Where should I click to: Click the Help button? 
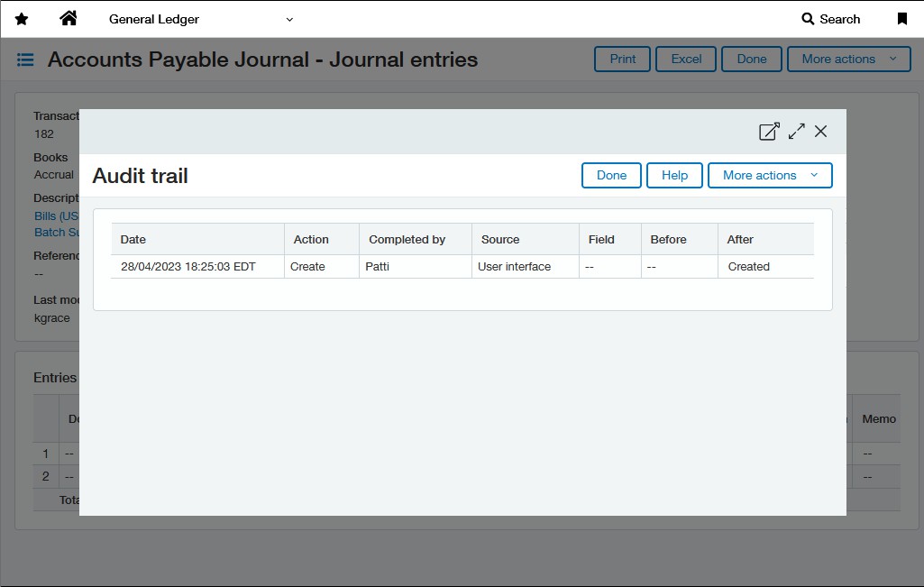[674, 175]
